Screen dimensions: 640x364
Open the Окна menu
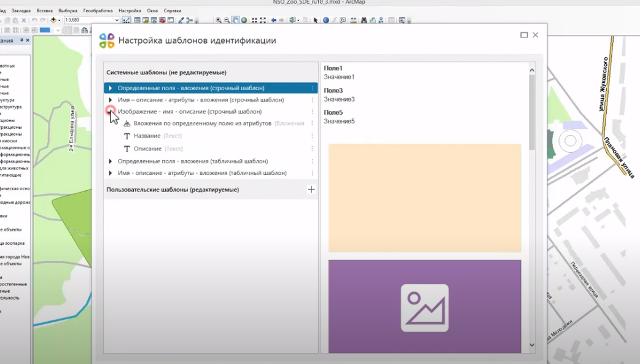(152, 10)
